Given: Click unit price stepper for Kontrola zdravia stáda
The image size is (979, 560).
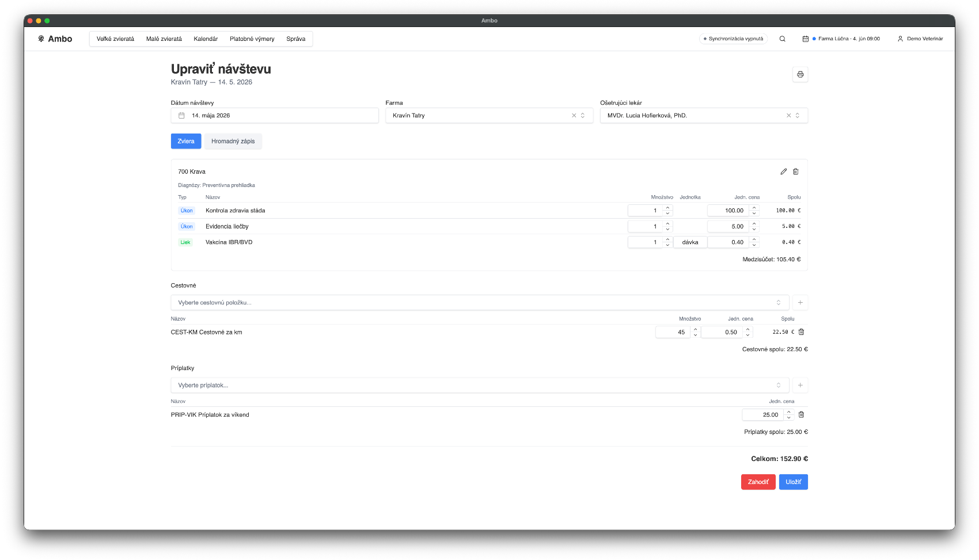Looking at the screenshot, I should 754,211.
